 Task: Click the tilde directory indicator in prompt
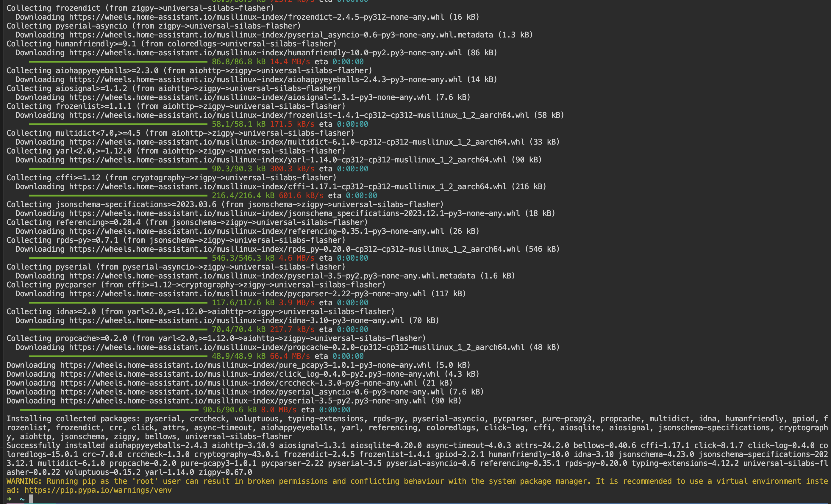click(22, 499)
